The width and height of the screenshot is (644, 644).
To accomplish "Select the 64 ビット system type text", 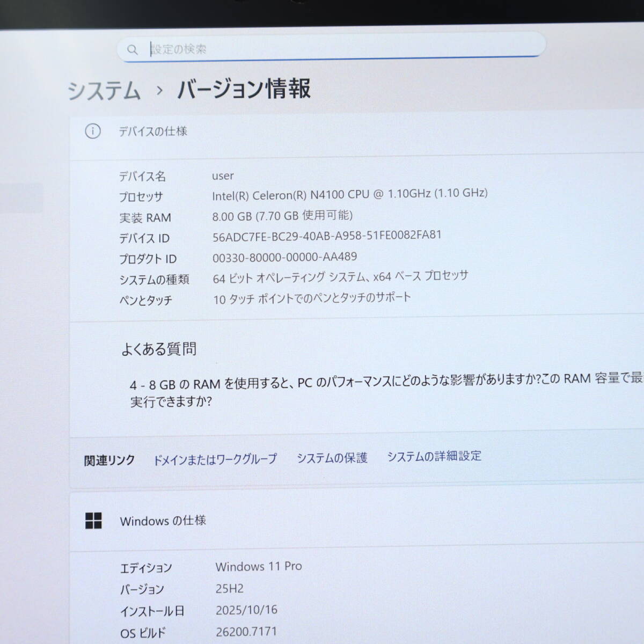I will pyautogui.click(x=340, y=277).
